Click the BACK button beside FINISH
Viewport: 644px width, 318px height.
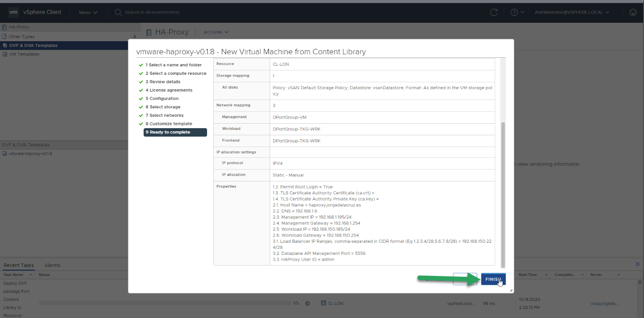click(465, 279)
